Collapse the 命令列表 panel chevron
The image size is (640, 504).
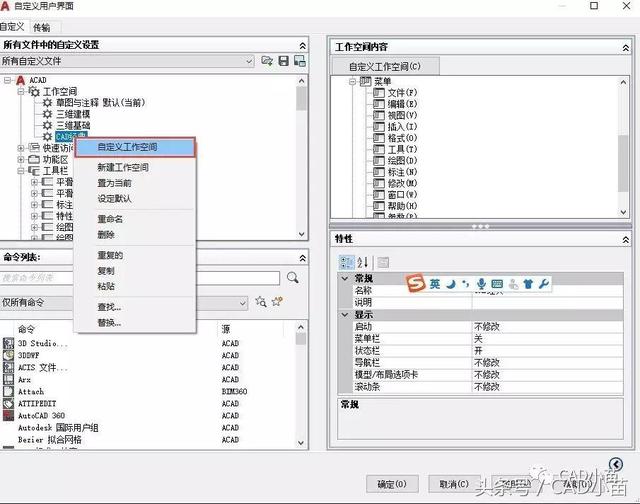[302, 258]
